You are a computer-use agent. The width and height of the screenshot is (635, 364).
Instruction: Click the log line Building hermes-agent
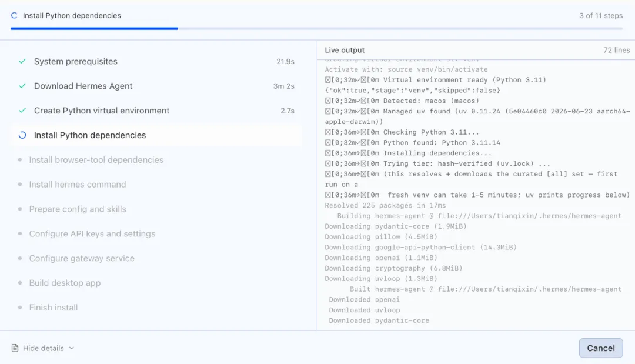coord(480,216)
